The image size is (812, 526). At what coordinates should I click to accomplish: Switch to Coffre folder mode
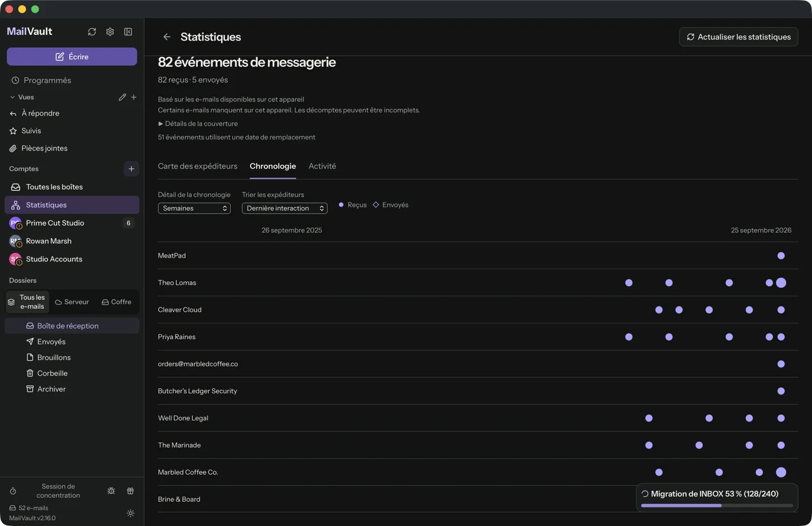117,302
